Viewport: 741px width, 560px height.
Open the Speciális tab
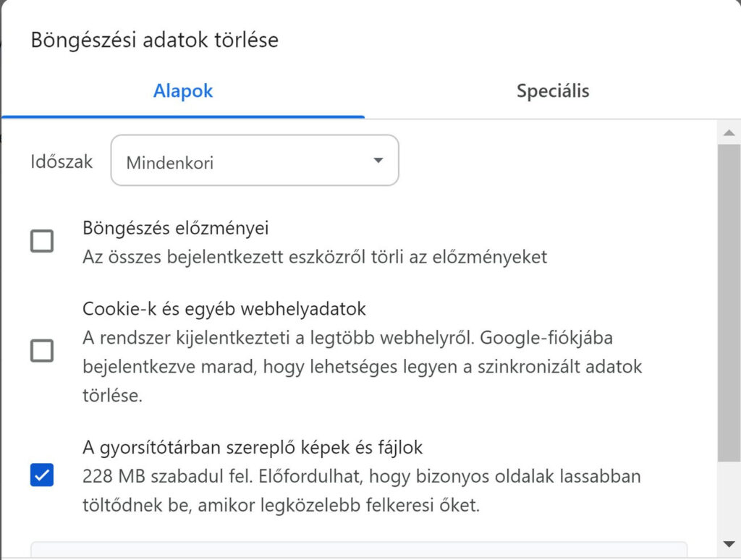[552, 92]
